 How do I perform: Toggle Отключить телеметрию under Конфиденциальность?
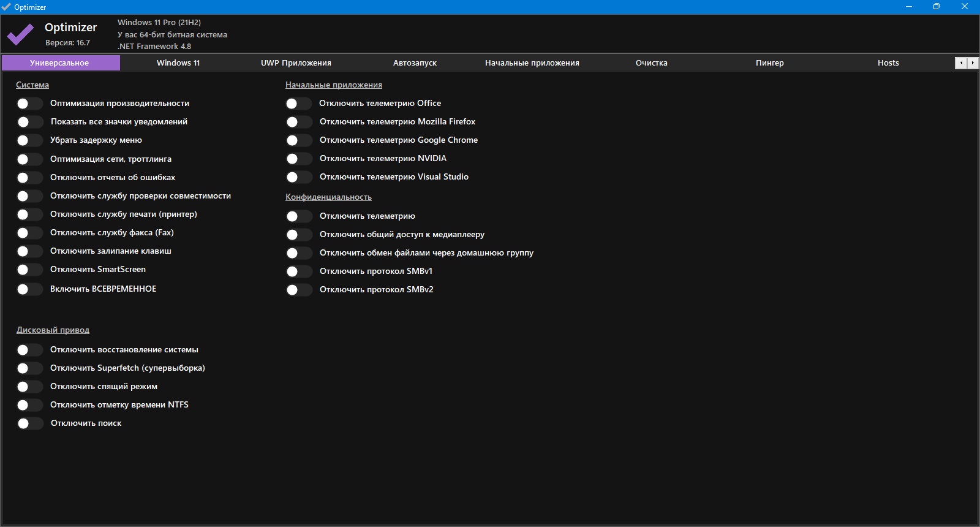point(299,216)
